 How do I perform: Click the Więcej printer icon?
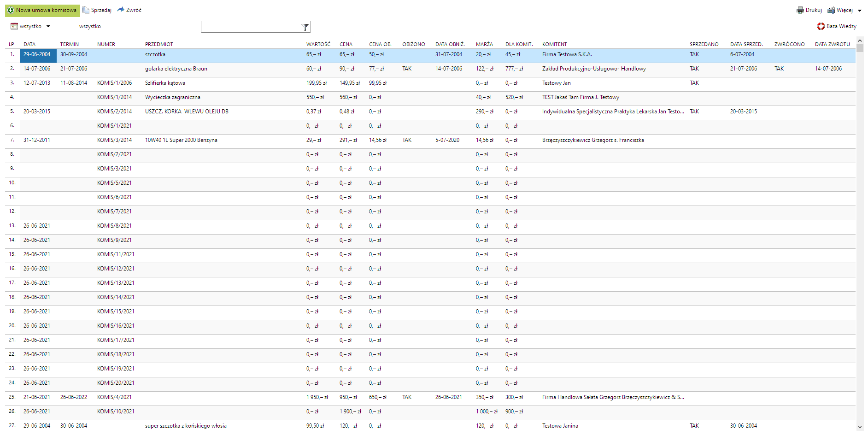[x=831, y=10]
